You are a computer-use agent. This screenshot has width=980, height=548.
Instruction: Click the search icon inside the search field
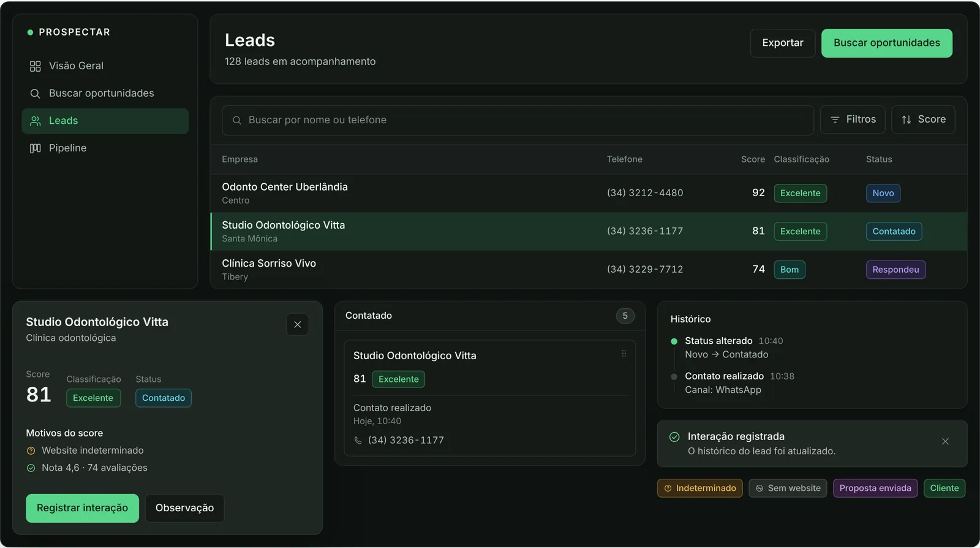point(237,120)
